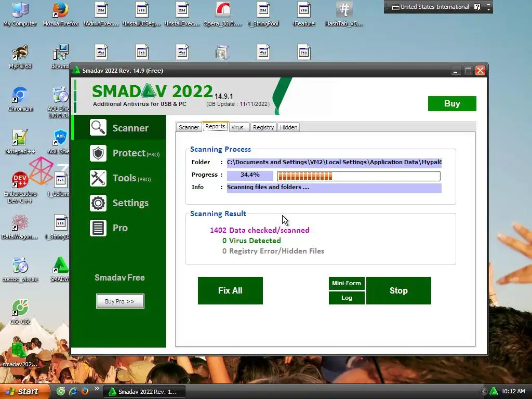Click the scanned folder path field
The image size is (532, 399).
(334, 162)
